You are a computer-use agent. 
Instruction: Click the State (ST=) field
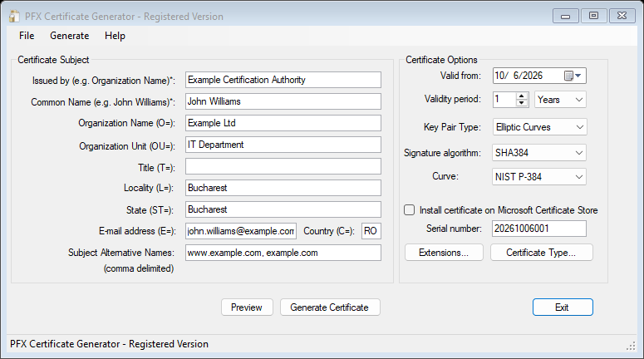(283, 209)
